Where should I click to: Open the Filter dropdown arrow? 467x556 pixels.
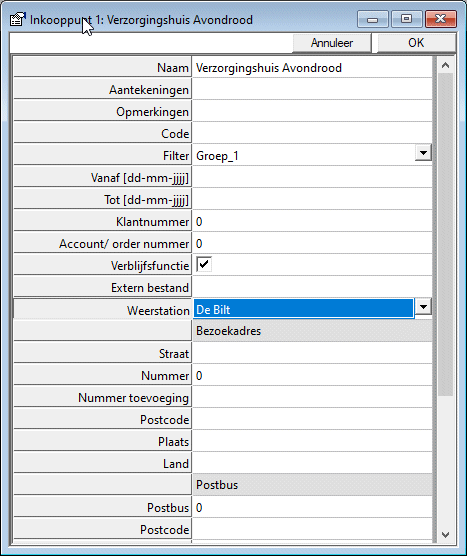423,153
